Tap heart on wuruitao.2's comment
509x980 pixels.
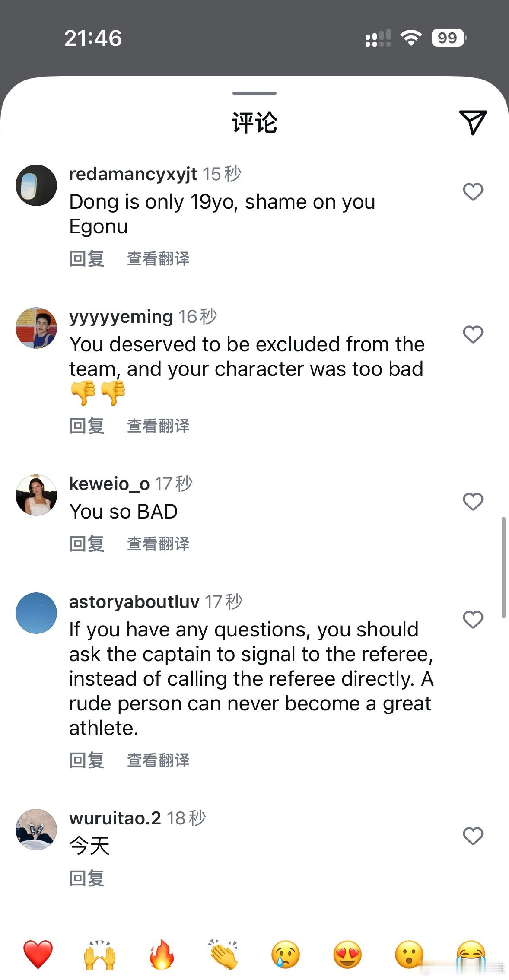(473, 836)
